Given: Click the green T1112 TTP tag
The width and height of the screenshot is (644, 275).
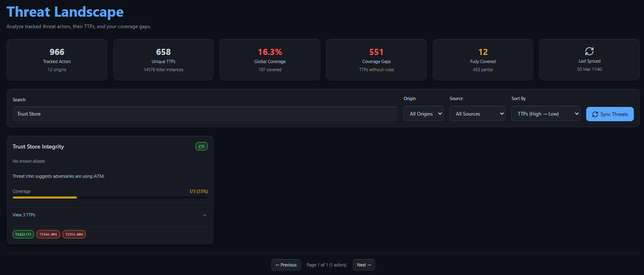Looking at the screenshot, I should point(23,234).
